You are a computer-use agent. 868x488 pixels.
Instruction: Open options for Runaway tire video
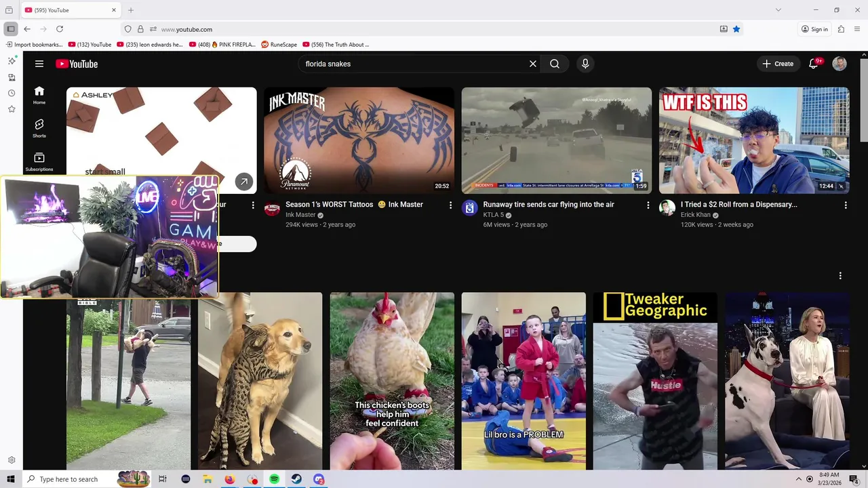click(x=648, y=205)
